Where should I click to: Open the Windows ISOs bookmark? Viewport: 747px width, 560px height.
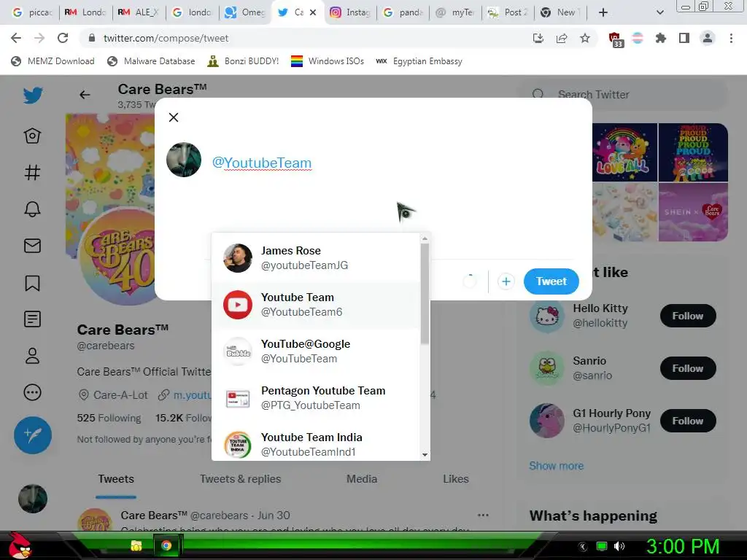(x=328, y=61)
